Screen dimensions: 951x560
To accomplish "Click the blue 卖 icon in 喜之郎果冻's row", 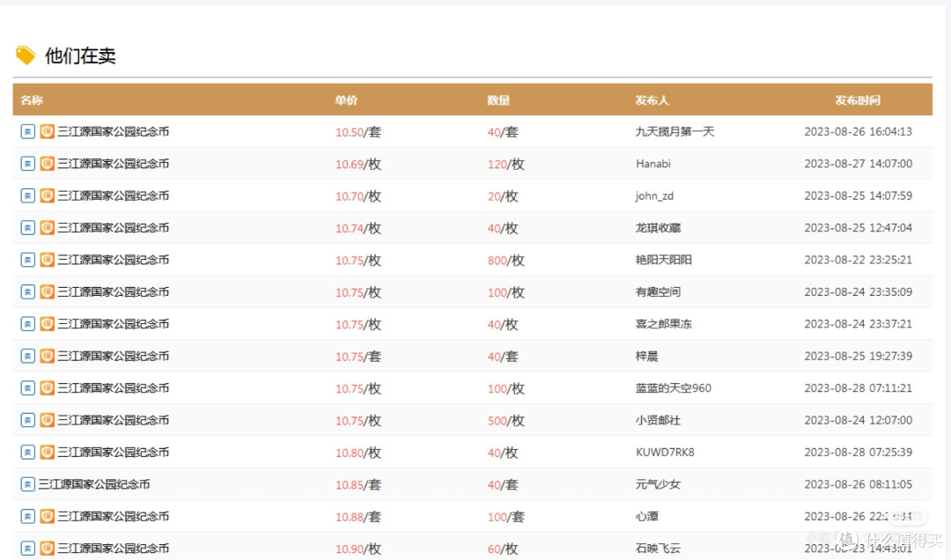I will (28, 325).
